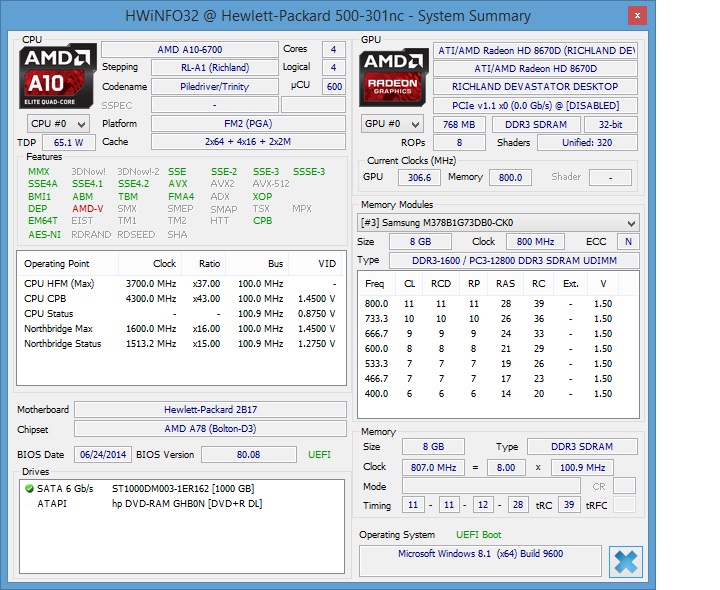Select the CPU HFM (Max) row
Screen dimensions: 720x590
coord(181,284)
